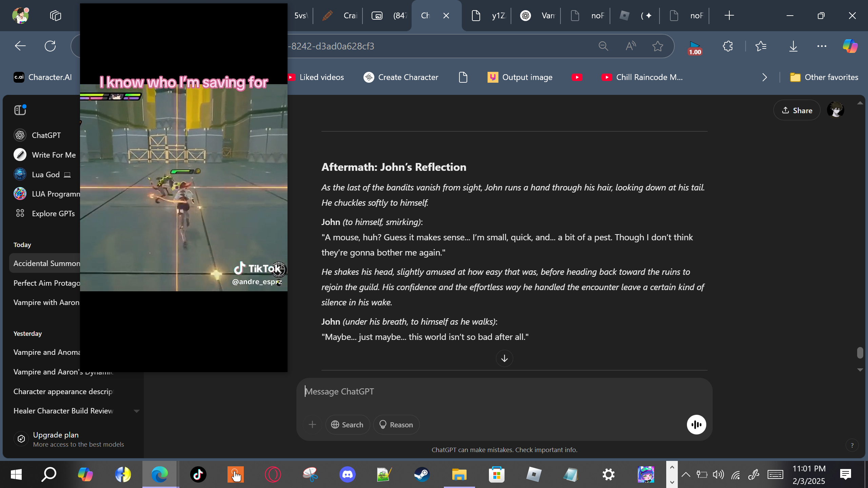Open the ChatGPT account avatar near Share

835,110
